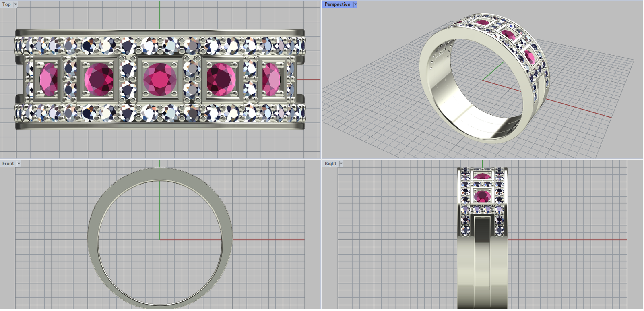
Task: Open the Top viewport dropdown arrow
Action: coord(16,4)
